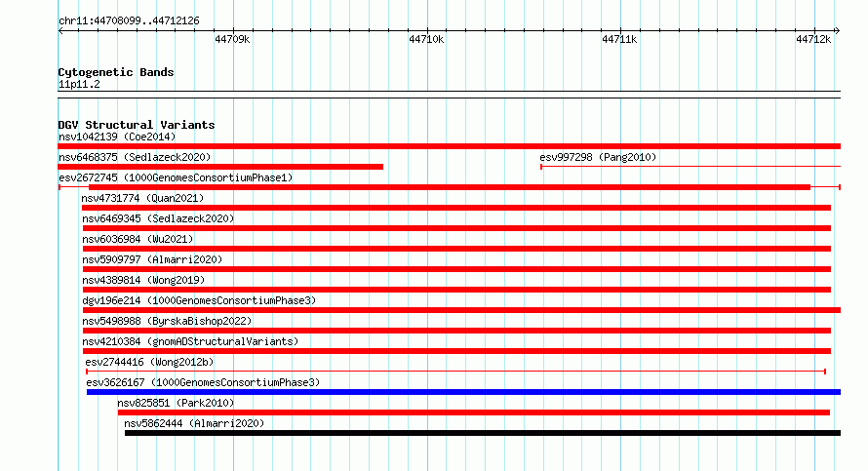Open dgv196e214 (1000GenomesConsortiumPhase3) label
868x471 pixels.
click(x=199, y=300)
